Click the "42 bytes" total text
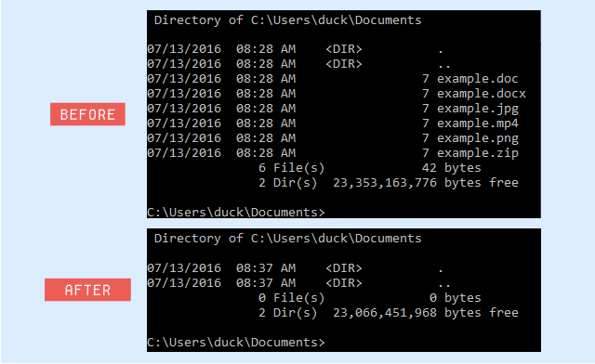The width and height of the screenshot is (595, 364). (x=452, y=168)
